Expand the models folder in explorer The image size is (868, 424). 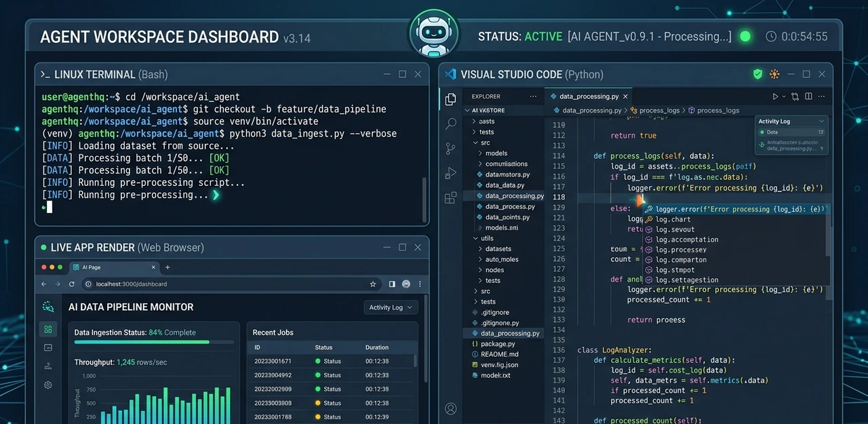[491, 153]
